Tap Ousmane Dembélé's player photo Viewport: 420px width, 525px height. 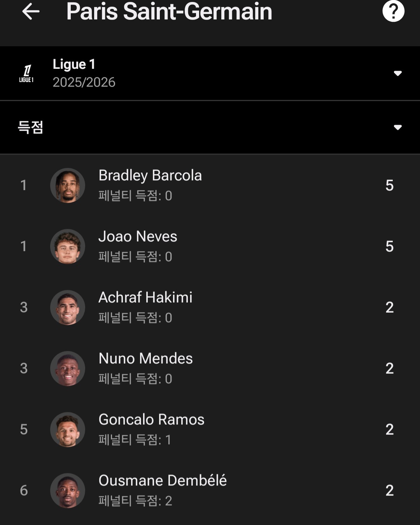click(x=68, y=491)
